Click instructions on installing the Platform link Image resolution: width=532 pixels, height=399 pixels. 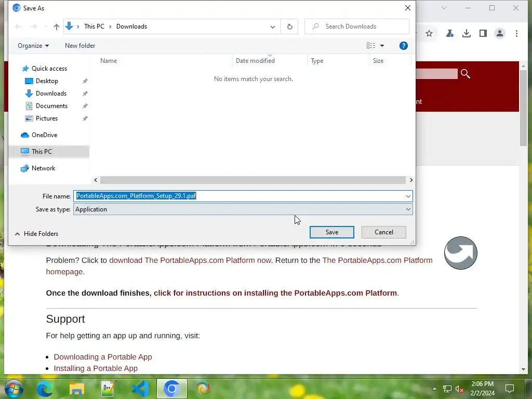[x=275, y=293]
